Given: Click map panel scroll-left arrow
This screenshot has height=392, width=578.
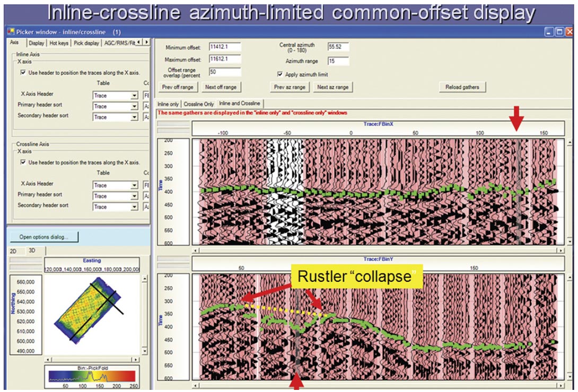Looking at the screenshot, I should pos(48,359).
